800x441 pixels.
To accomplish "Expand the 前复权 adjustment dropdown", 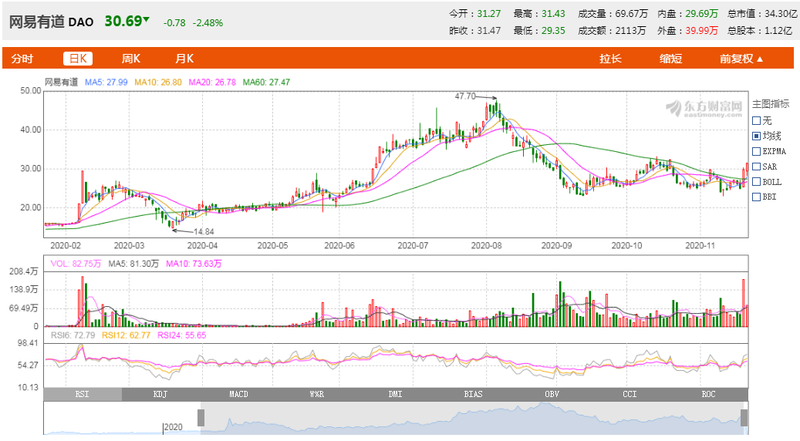I will [x=741, y=59].
